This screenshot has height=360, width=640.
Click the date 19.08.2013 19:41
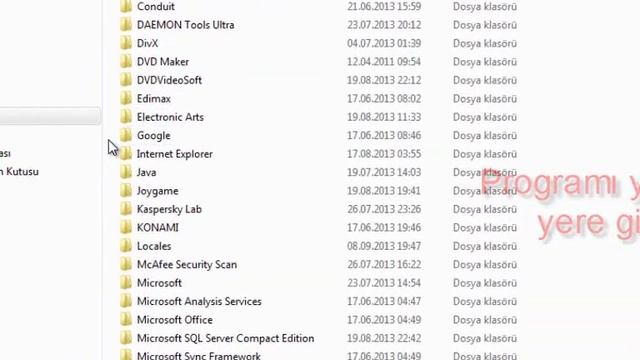(384, 191)
